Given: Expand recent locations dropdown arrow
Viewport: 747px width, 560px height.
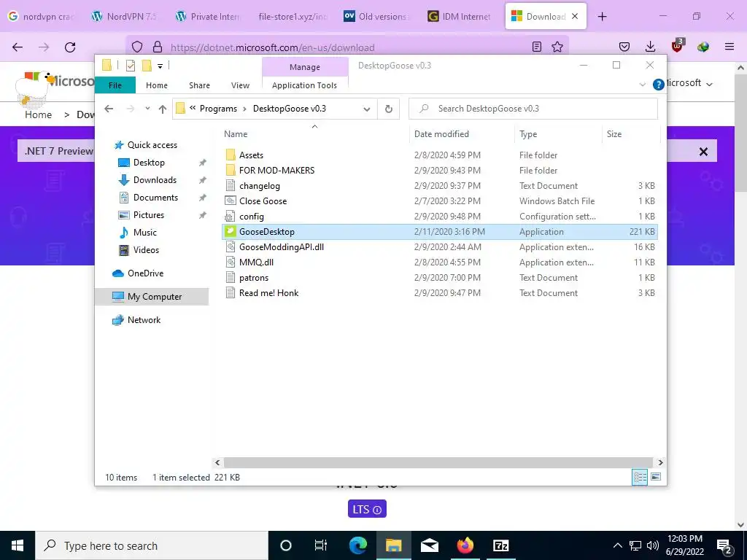Looking at the screenshot, I should (147, 109).
